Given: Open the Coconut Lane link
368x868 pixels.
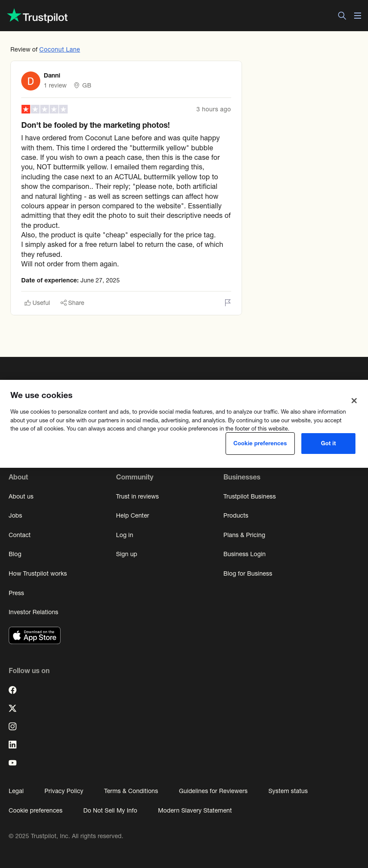Looking at the screenshot, I should (x=60, y=49).
